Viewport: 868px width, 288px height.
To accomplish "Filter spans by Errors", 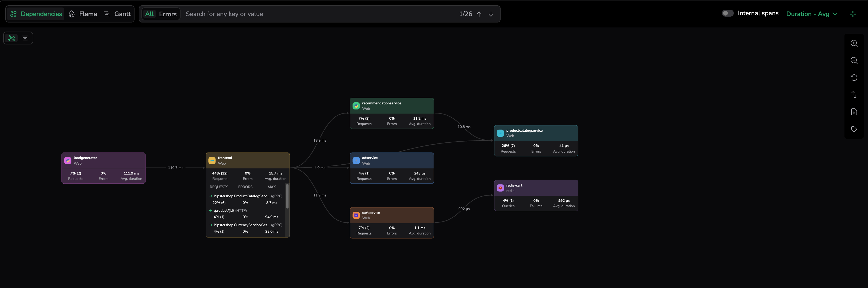I will (x=167, y=14).
